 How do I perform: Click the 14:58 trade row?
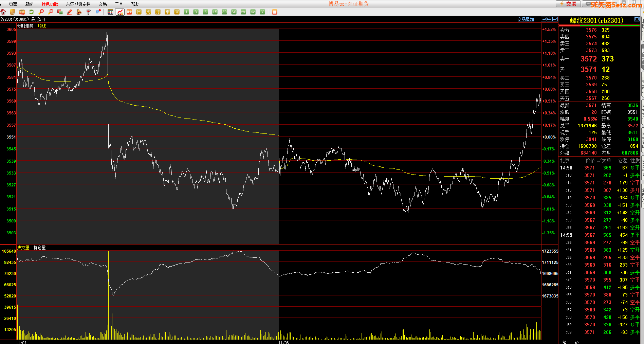(x=600, y=168)
